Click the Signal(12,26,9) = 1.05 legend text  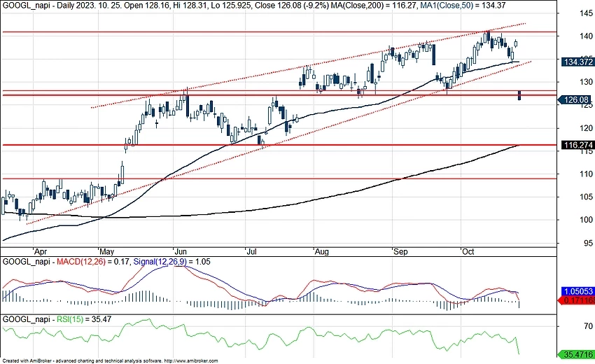click(171, 262)
